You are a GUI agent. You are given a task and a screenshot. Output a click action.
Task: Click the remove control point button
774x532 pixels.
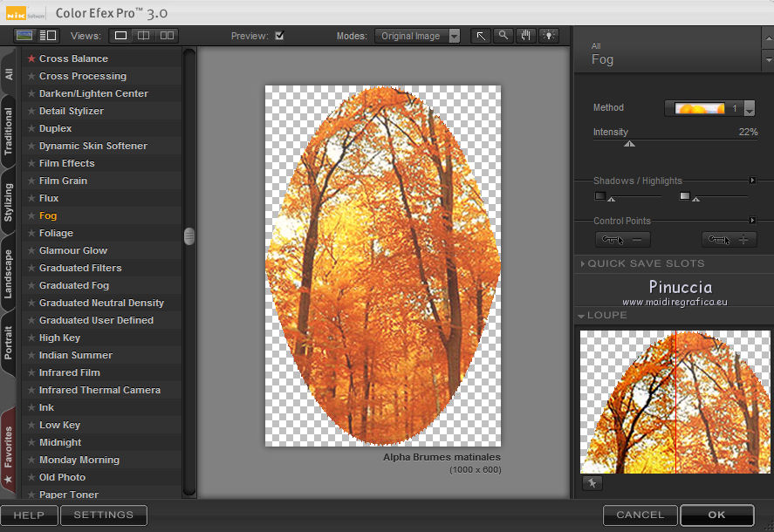(x=622, y=240)
